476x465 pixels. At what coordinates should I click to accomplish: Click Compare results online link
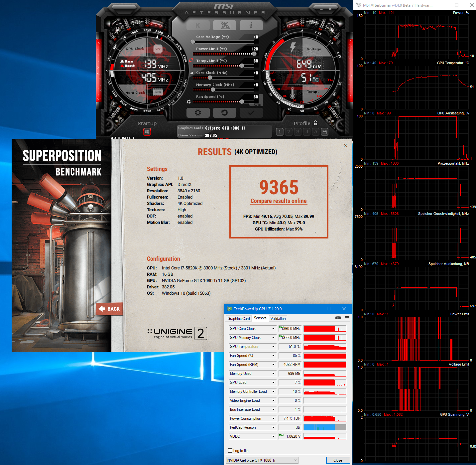pos(279,201)
